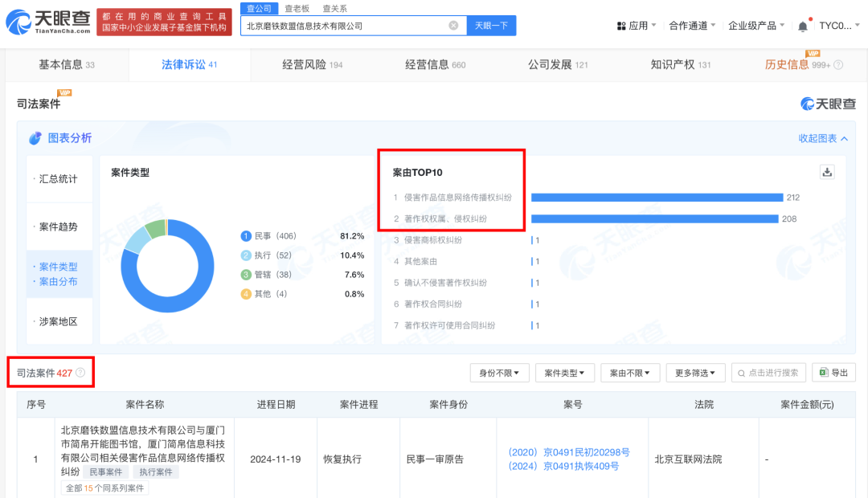The width and height of the screenshot is (868, 498).
Task: Select 案件类型 in chart sidebar
Action: coord(58,267)
